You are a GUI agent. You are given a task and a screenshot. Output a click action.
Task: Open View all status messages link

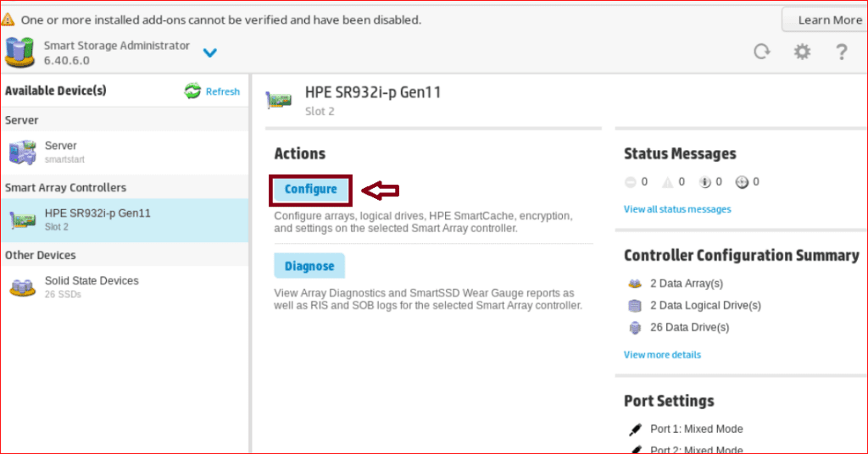(677, 209)
